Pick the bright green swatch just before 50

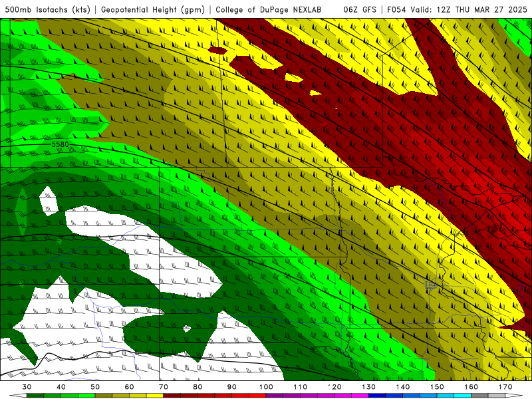(x=86, y=396)
